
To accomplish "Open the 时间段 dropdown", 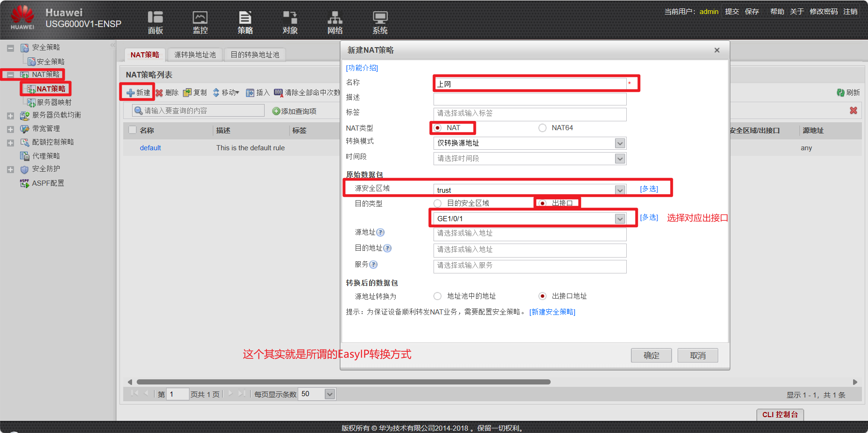I will [620, 159].
